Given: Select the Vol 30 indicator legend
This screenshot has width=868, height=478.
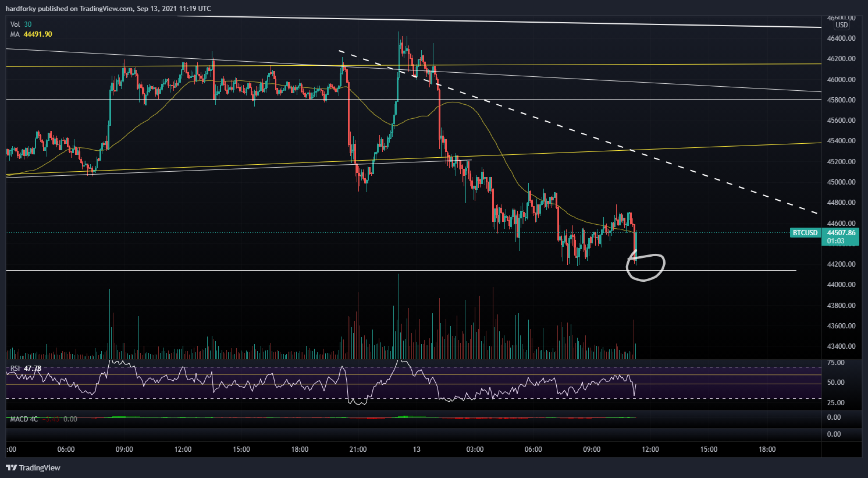Looking at the screenshot, I should click(x=21, y=24).
